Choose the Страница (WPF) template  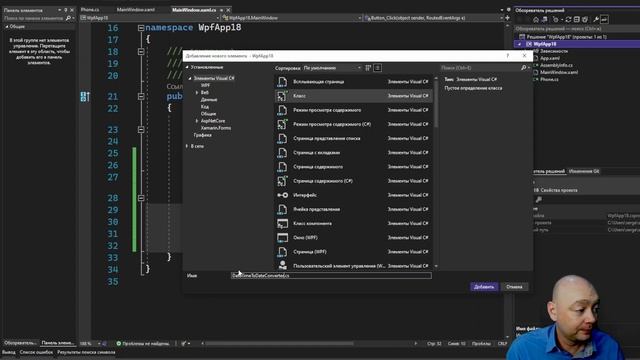353,252
